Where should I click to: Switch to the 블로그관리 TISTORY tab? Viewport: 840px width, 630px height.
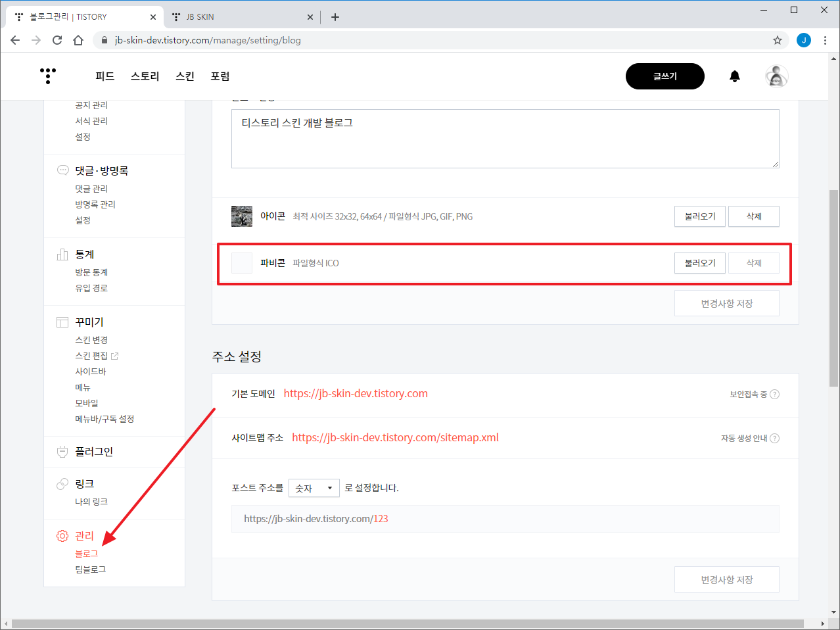point(84,17)
